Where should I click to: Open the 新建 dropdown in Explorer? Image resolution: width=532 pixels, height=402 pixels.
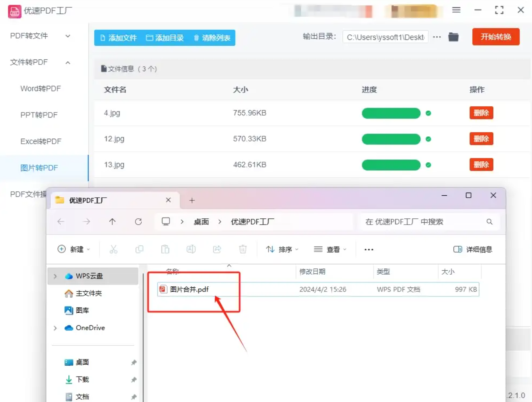pyautogui.click(x=74, y=249)
